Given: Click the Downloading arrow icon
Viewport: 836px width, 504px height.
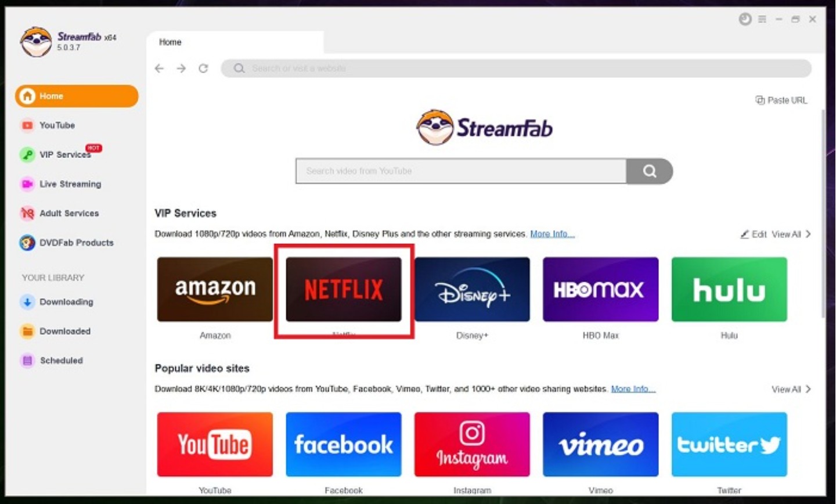Looking at the screenshot, I should [27, 302].
